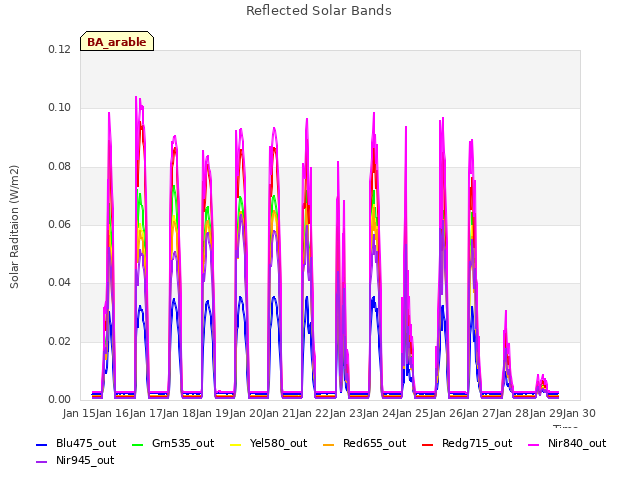Click the green Grn535_out legend swatch
Viewport: 640px width, 480px height.
(138, 444)
